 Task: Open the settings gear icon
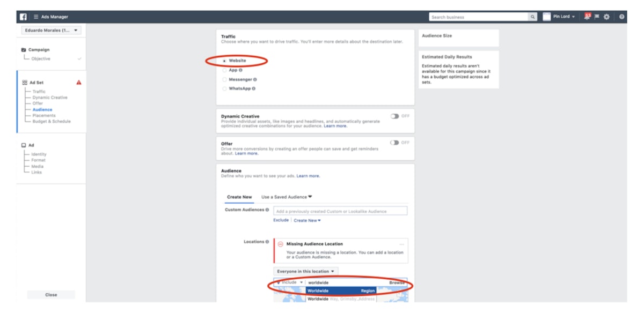click(x=606, y=17)
